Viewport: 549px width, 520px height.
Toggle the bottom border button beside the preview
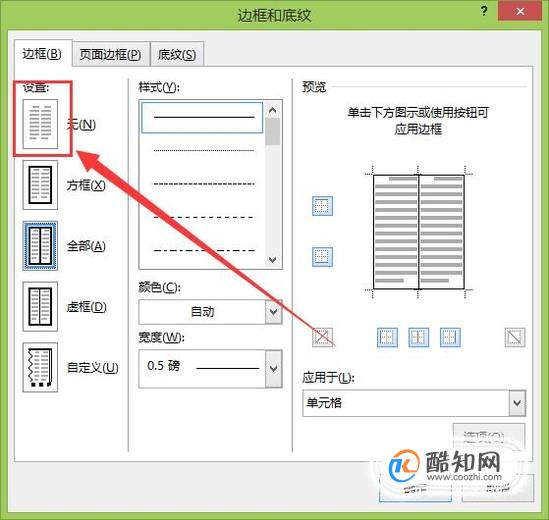point(322,257)
